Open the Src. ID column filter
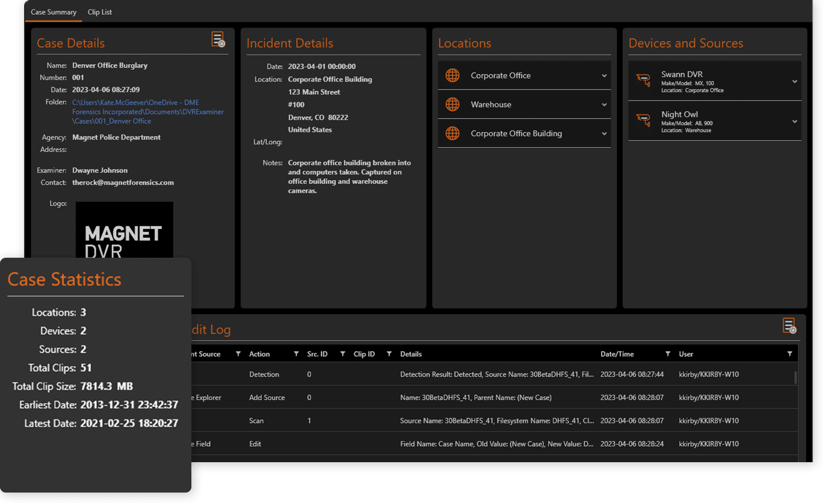This screenshot has height=504, width=824. (x=343, y=354)
